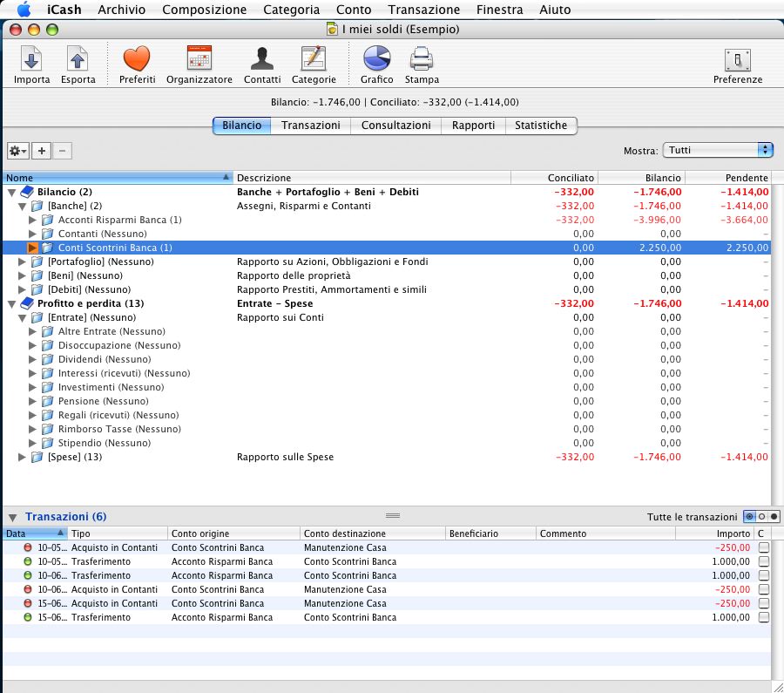Viewport: 784px width, 693px height.
Task: Open the Transazione menu in menu bar
Action: (x=423, y=10)
